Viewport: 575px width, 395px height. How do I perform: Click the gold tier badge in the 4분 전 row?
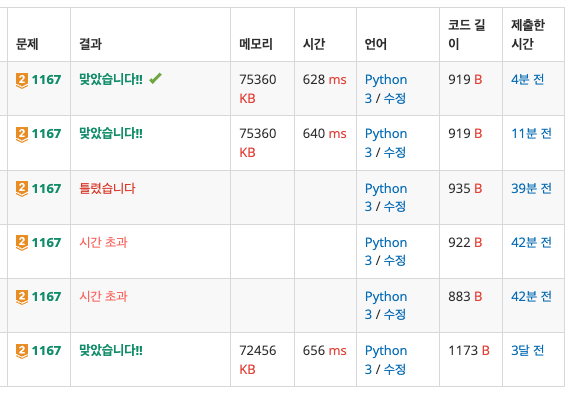[x=22, y=80]
